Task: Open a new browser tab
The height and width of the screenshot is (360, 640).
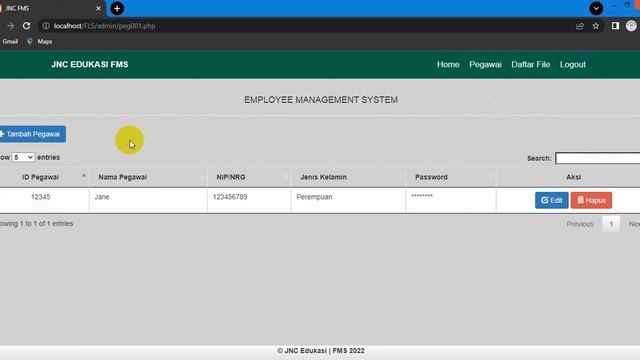Action: pos(117,8)
